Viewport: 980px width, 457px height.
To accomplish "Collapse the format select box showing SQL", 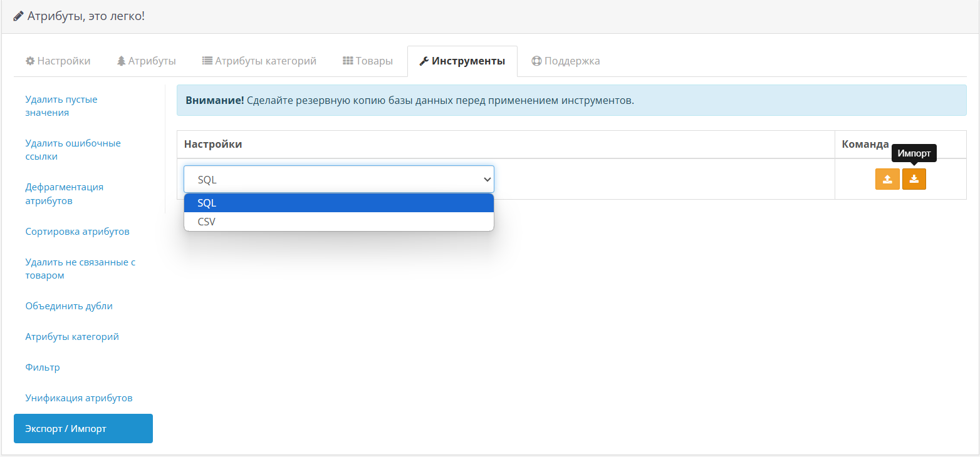I will [x=339, y=179].
